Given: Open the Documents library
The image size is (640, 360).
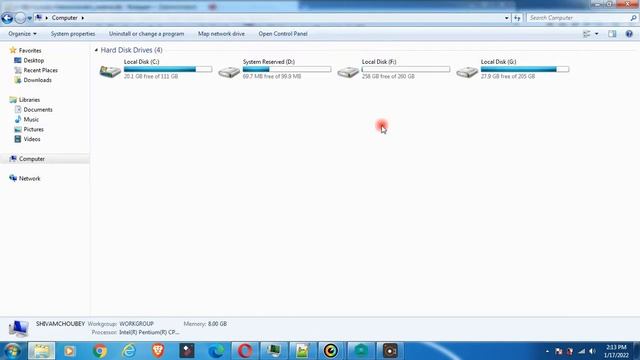Looking at the screenshot, I should [x=38, y=109].
